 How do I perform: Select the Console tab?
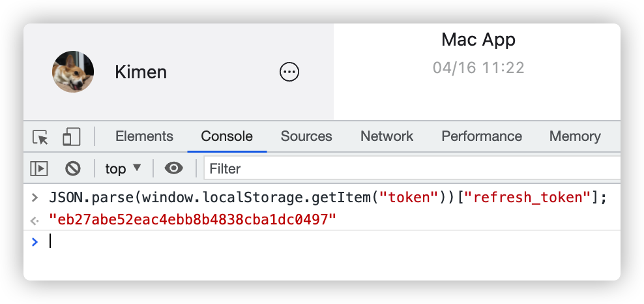(227, 136)
